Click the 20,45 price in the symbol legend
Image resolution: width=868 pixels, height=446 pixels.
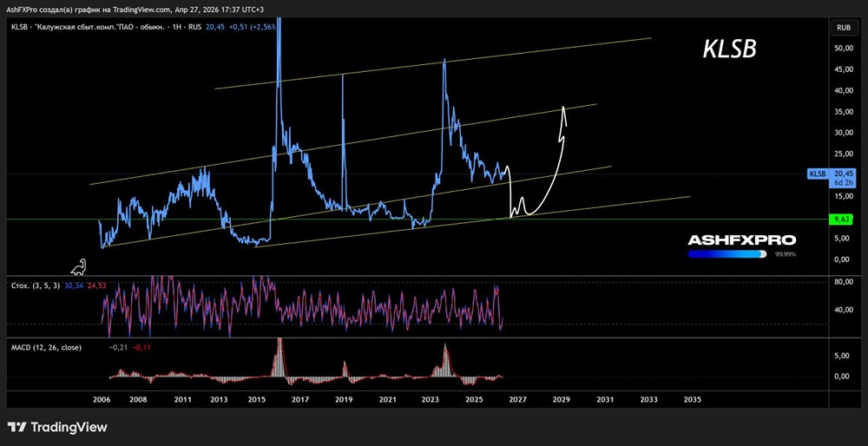pyautogui.click(x=216, y=26)
